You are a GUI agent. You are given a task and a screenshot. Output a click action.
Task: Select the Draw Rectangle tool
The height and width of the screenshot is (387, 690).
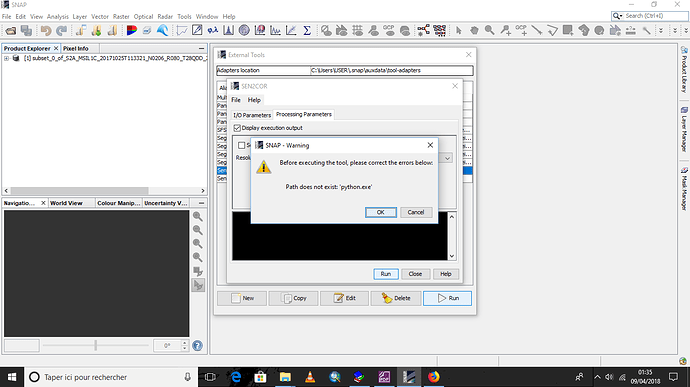click(568, 30)
